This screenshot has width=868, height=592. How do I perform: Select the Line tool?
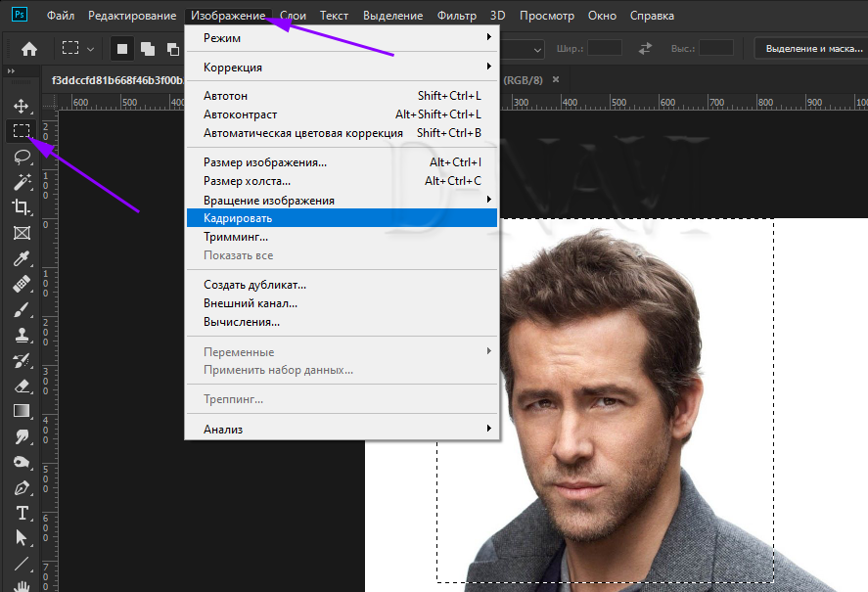point(22,564)
